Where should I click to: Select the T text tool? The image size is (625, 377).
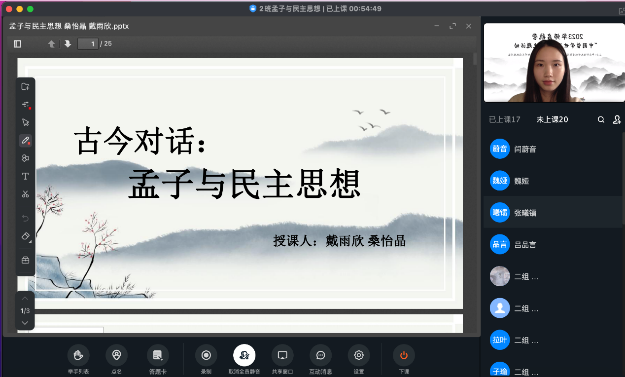point(26,176)
